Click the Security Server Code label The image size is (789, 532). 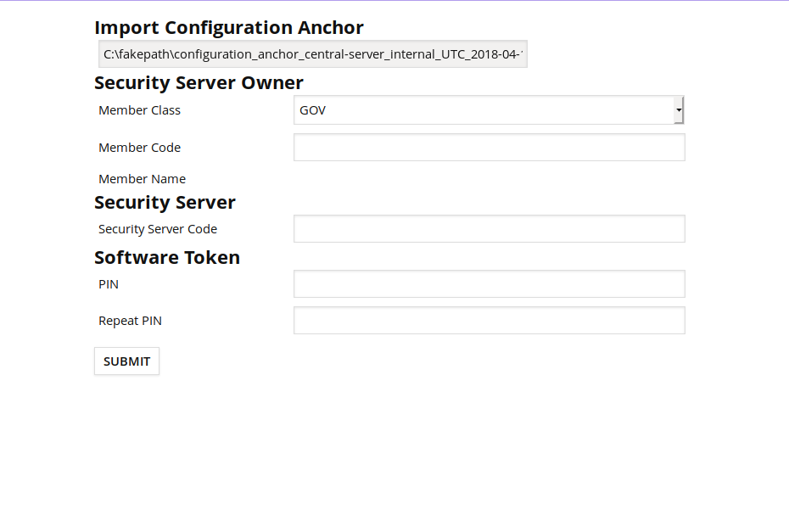tap(158, 229)
